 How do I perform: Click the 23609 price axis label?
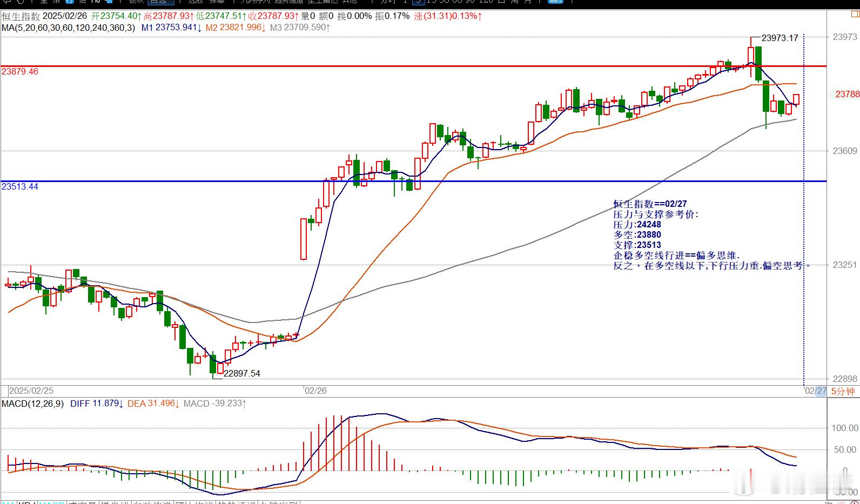(845, 151)
